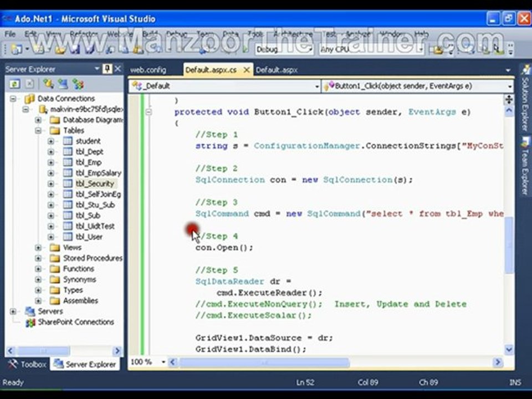
Task: Click the Add SharePoint Connection icon
Action: pos(78,84)
